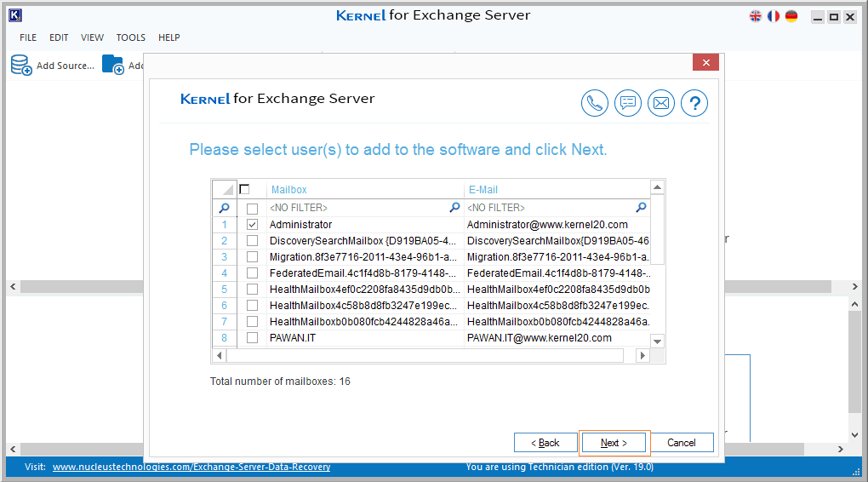
Task: Select row number 5 header
Action: 224,290
